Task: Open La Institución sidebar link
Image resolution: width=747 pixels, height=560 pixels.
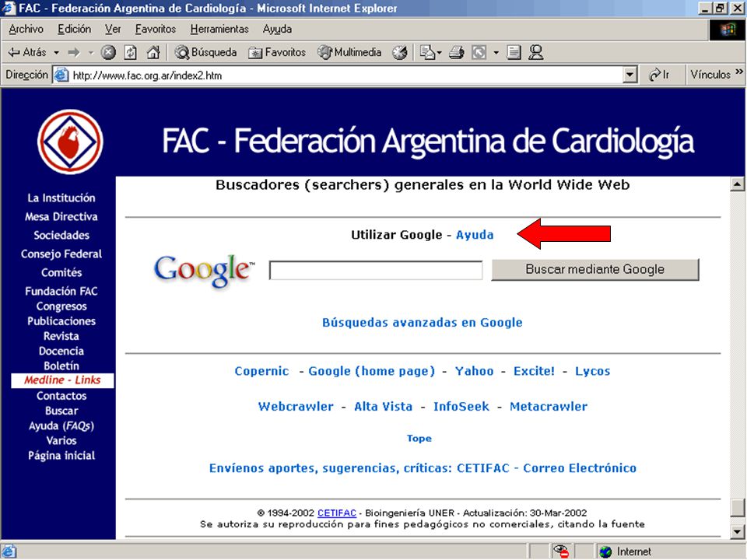Action: tap(61, 198)
